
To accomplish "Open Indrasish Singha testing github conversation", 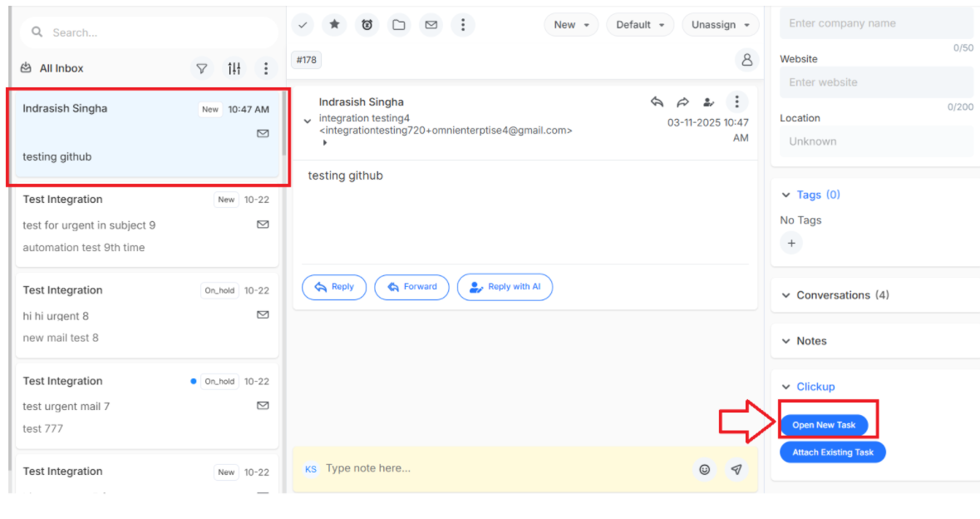I will (147, 134).
